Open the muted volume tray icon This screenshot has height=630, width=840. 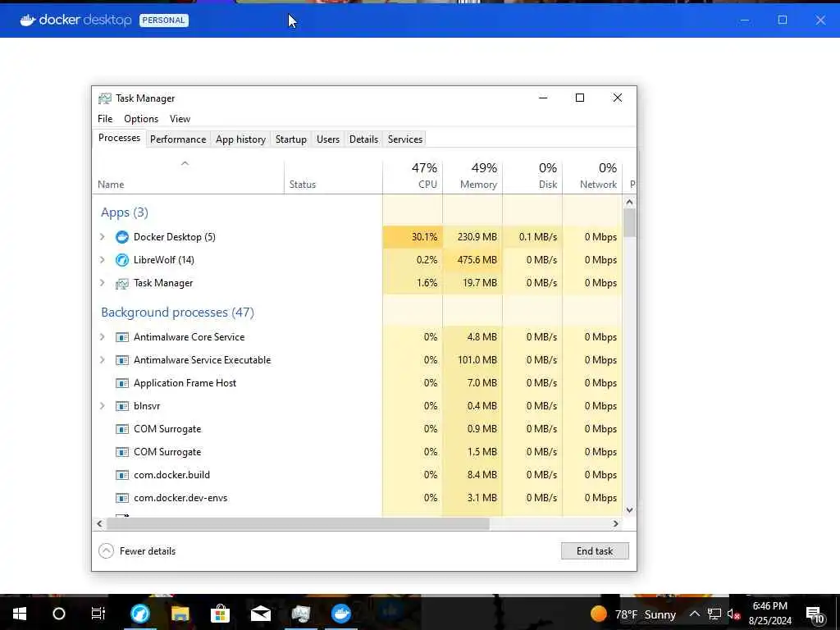point(733,614)
